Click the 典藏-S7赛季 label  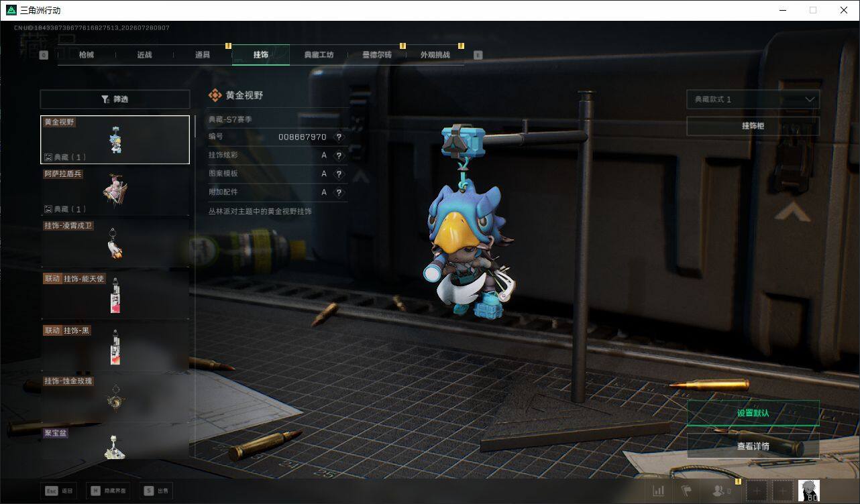point(230,119)
